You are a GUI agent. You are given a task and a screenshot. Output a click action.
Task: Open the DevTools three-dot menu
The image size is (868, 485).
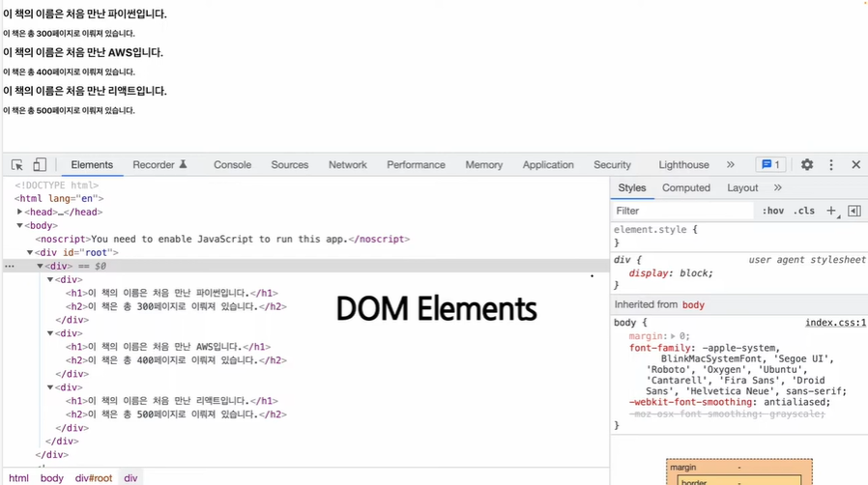[831, 165]
